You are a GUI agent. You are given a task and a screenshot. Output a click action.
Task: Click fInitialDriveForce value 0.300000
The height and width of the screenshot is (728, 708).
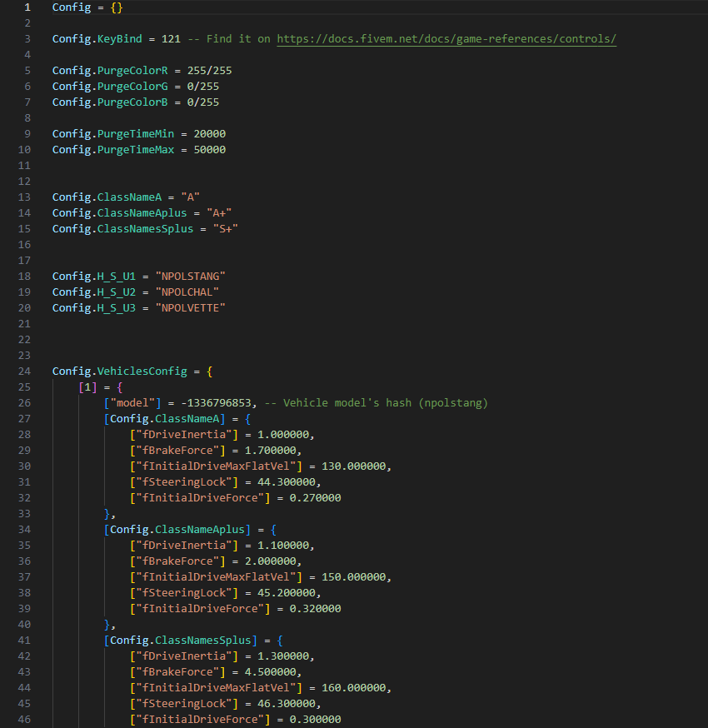(x=315, y=719)
